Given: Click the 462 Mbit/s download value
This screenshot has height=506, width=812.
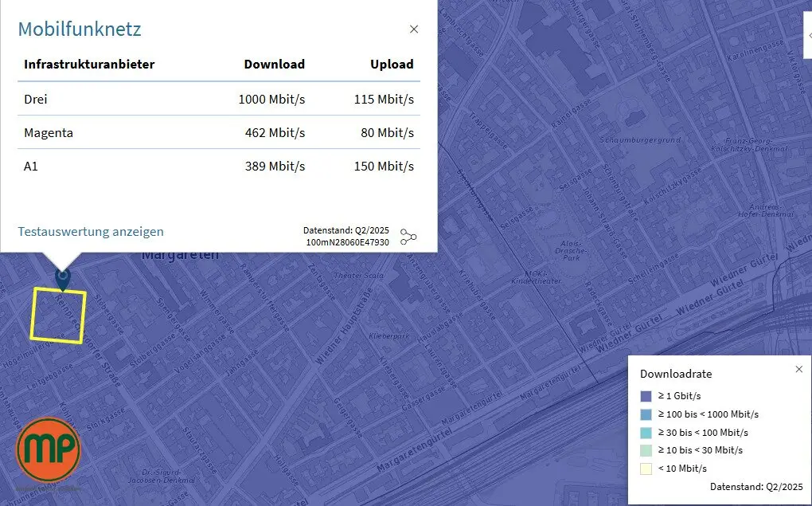Looking at the screenshot, I should 275,133.
